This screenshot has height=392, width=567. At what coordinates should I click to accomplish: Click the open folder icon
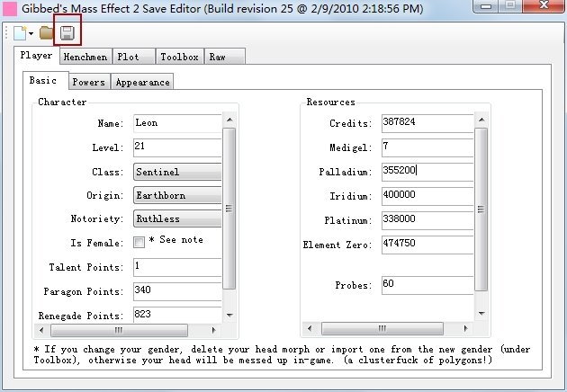point(46,33)
